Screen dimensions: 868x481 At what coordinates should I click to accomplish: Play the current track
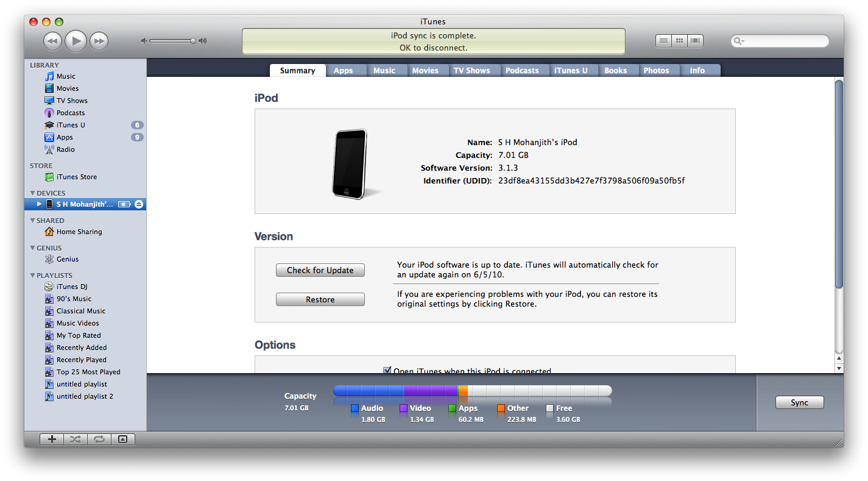[76, 41]
